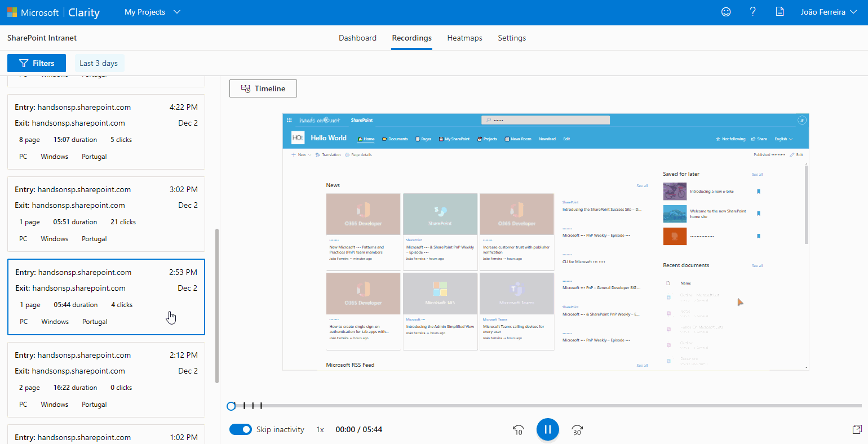This screenshot has height=444, width=868.
Task: Click the SharePoint Intranet project name
Action: (42, 38)
